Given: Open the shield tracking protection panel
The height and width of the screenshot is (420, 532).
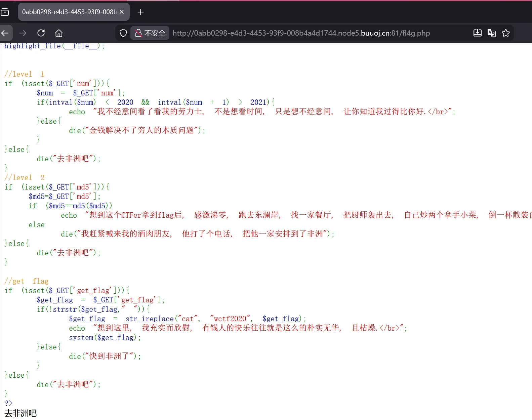Looking at the screenshot, I should 123,33.
